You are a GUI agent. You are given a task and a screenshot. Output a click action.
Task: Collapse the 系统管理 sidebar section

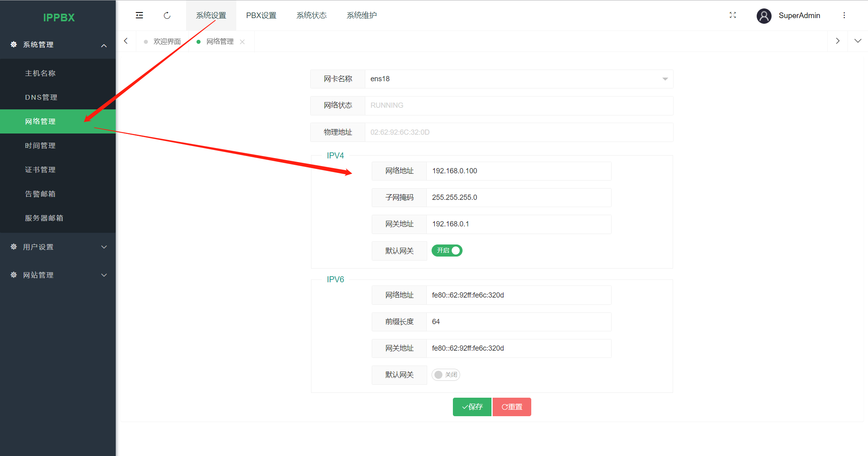(x=58, y=45)
